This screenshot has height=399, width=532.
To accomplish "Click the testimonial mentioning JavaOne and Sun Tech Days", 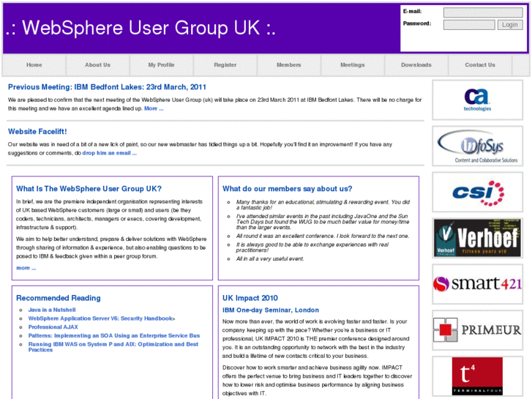I will click(323, 222).
